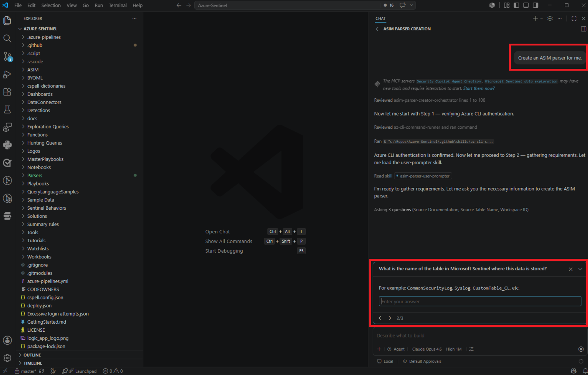
Task: Open the Manage gear in activity bar
Action: 7,358
